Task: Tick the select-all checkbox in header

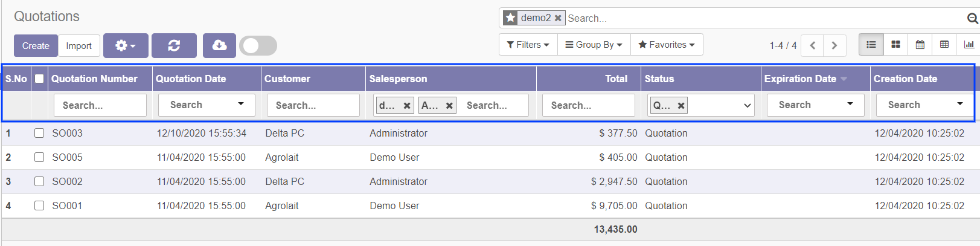Action: click(39, 79)
